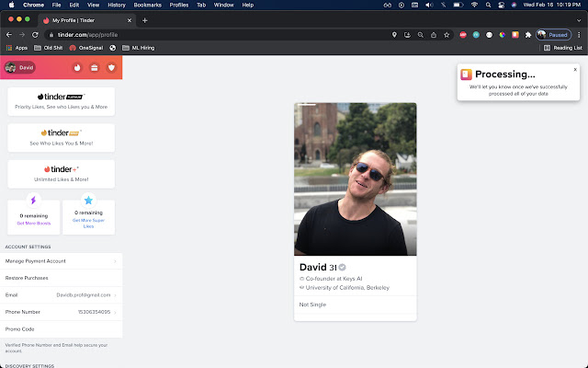Viewport: 588px width, 368px height.
Task: Open the Bookmarks menu
Action: (147, 5)
